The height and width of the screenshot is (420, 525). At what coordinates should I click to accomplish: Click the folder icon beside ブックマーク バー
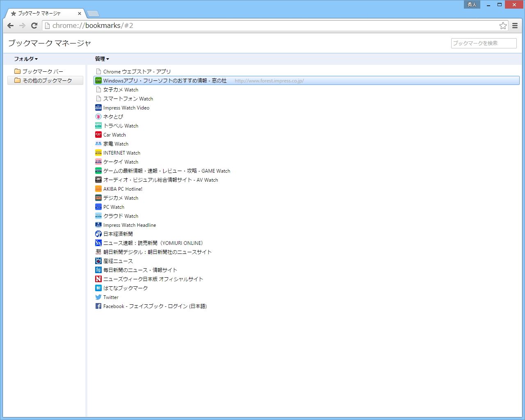[17, 71]
